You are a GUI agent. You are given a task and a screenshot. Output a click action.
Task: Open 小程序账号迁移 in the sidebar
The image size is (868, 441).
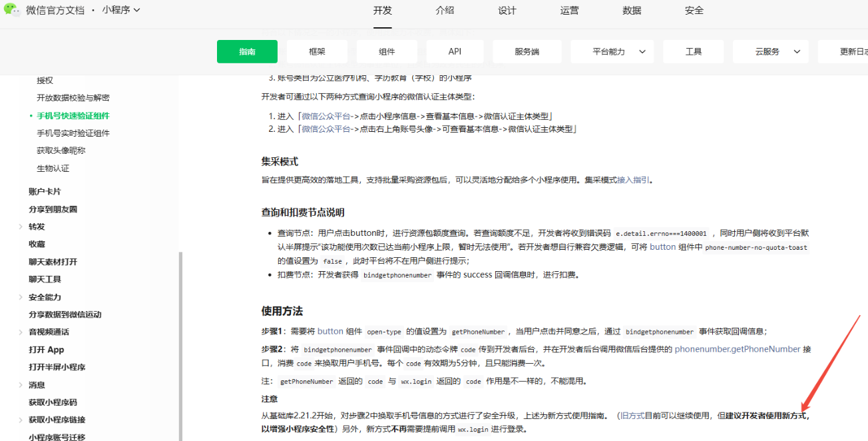tap(57, 437)
